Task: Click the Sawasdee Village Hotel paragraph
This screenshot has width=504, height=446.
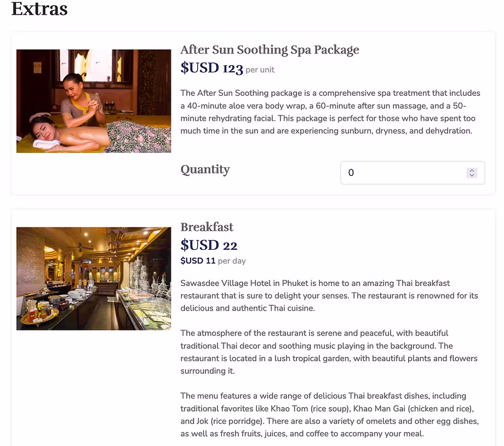Action: click(329, 295)
